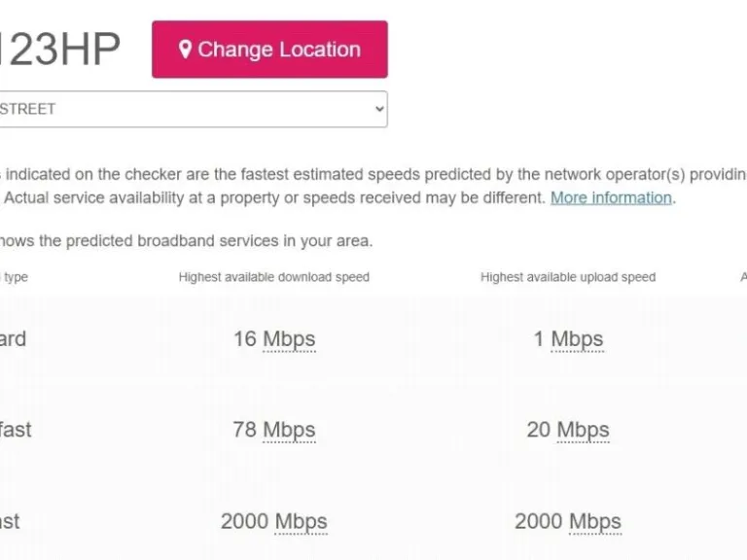
Task: Click the 2000 Mbps download speed value
Action: tap(274, 521)
